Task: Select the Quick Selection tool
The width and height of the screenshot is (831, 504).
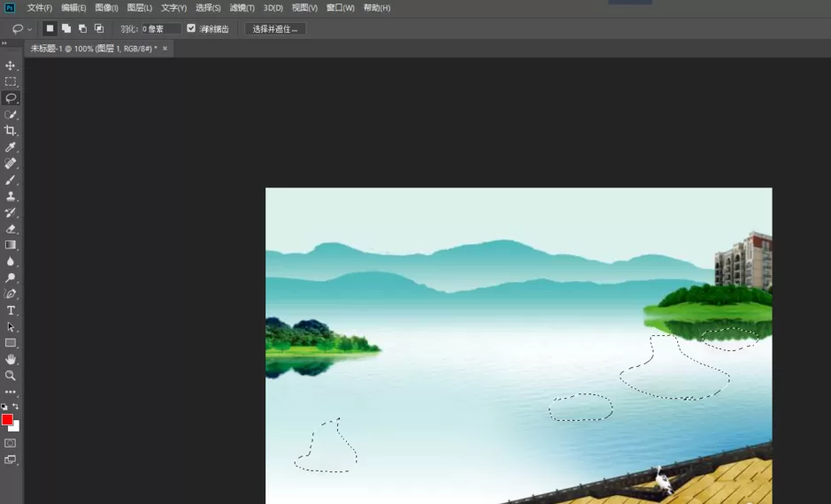Action: [10, 114]
